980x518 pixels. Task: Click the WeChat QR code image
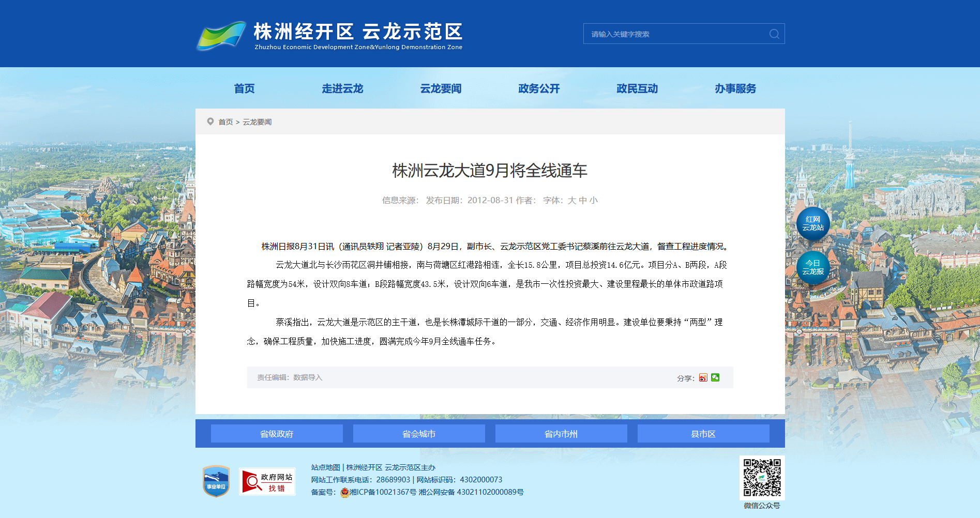762,478
